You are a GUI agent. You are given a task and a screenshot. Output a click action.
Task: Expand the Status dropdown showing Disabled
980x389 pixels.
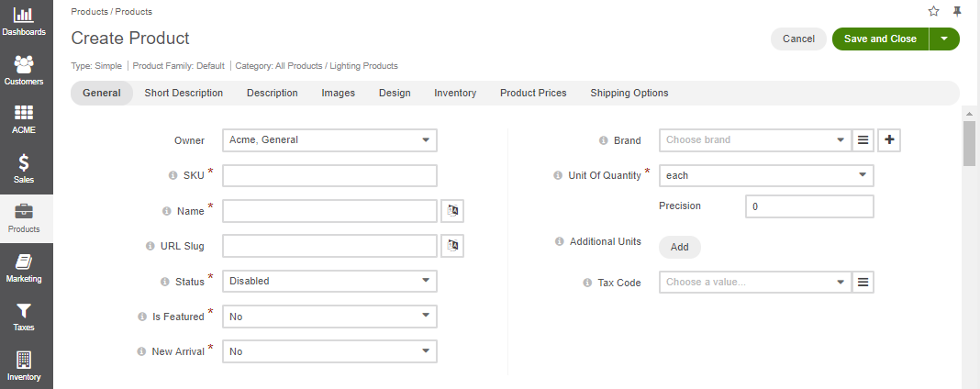[329, 281]
